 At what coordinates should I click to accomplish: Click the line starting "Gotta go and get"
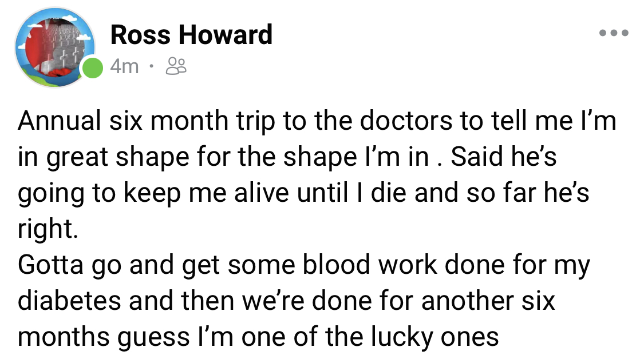pos(303,265)
